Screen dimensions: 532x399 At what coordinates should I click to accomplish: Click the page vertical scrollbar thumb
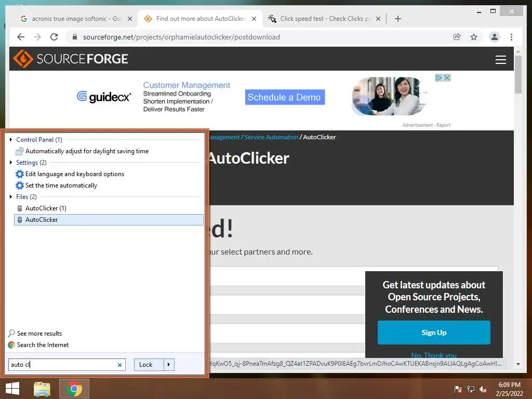pos(518,74)
